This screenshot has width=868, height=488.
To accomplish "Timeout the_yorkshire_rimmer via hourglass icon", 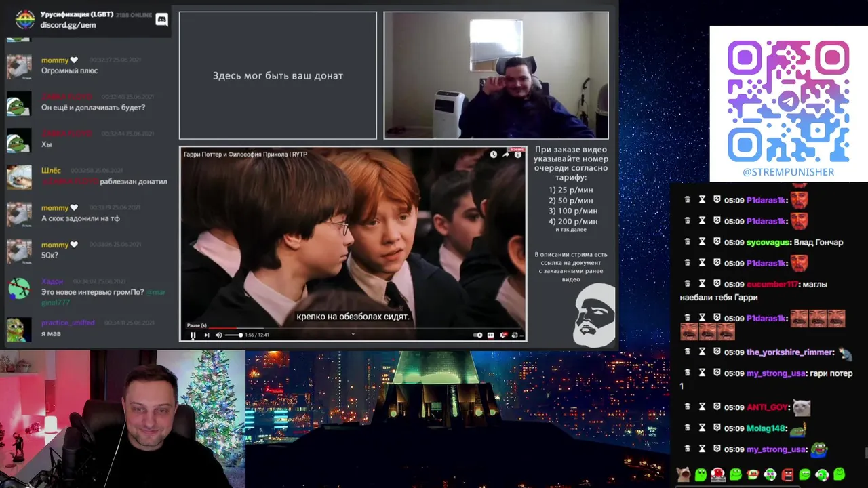I will click(x=703, y=352).
